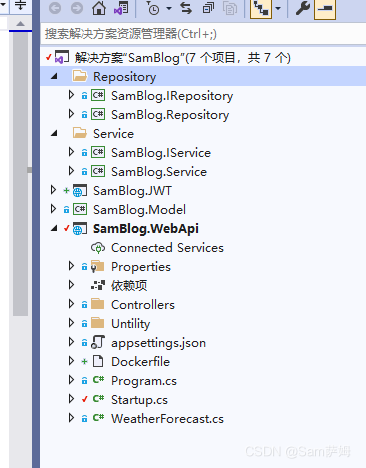Select the Program.cs file
This screenshot has width=366, height=468.
click(x=144, y=381)
